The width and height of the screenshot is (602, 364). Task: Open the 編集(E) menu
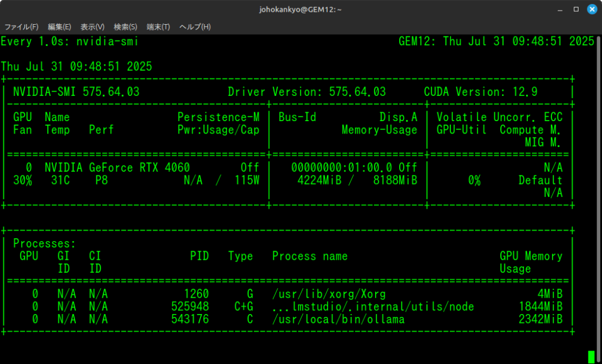(x=59, y=27)
